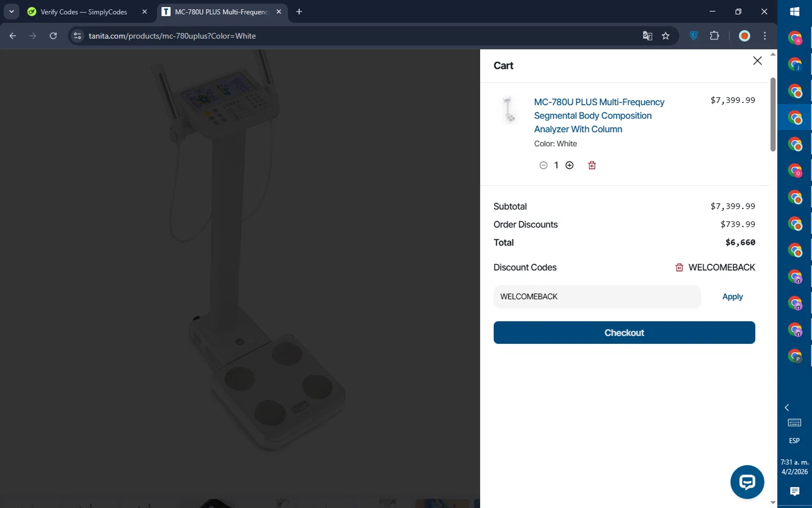Click the highlighted active Chrome taskbar icon

click(x=795, y=117)
